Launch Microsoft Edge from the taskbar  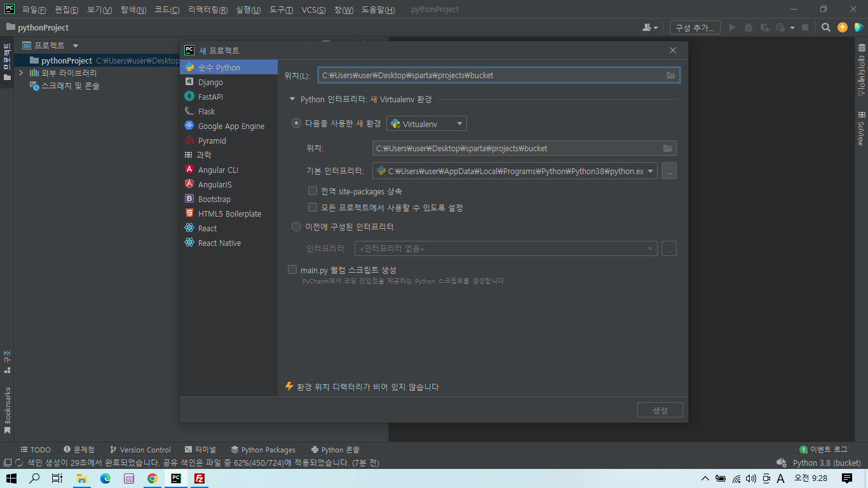point(105,478)
